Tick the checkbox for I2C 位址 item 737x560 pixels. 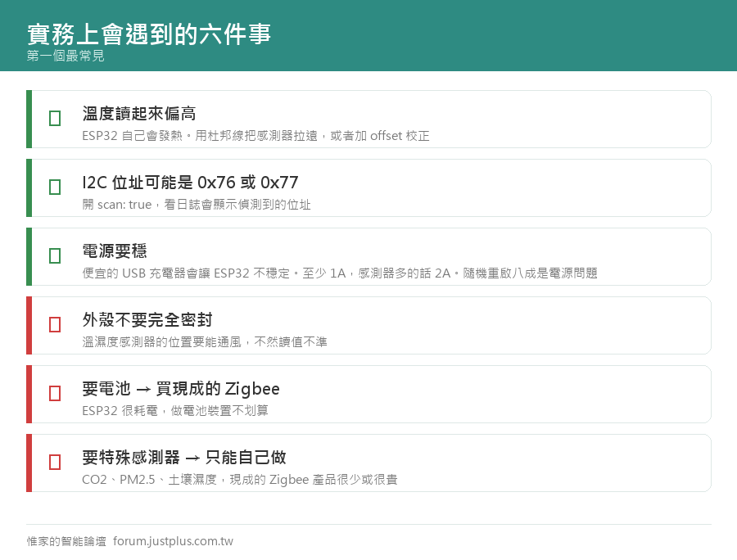tap(55, 187)
